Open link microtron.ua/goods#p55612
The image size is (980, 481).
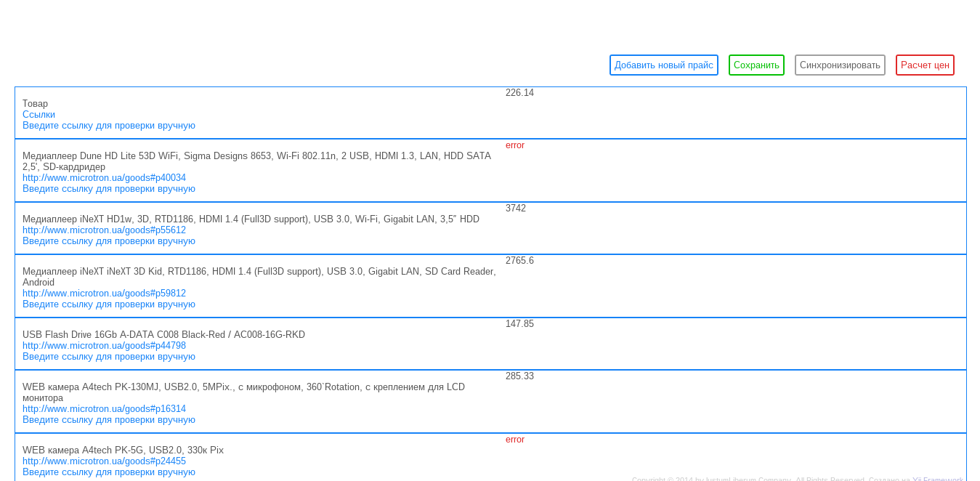104,230
